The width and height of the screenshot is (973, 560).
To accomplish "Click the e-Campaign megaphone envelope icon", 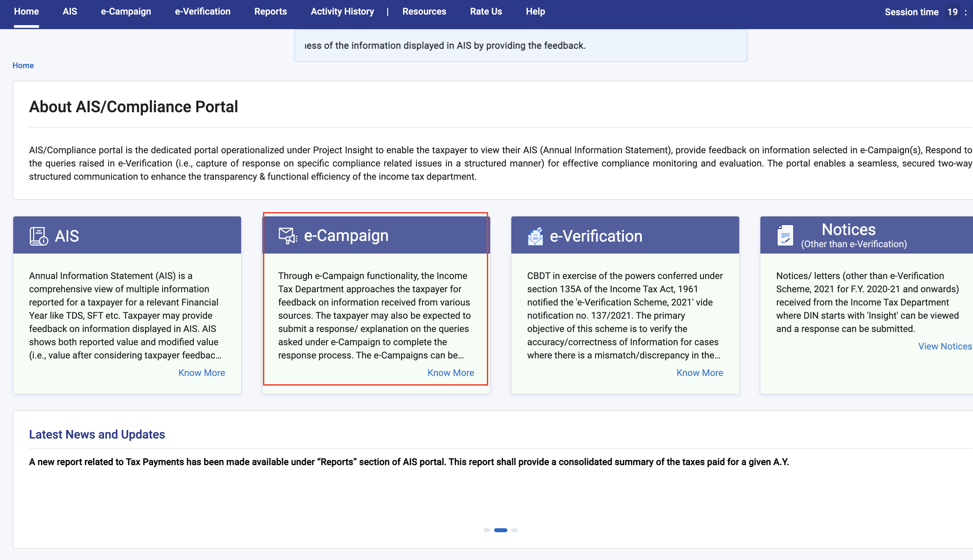I will (x=288, y=236).
